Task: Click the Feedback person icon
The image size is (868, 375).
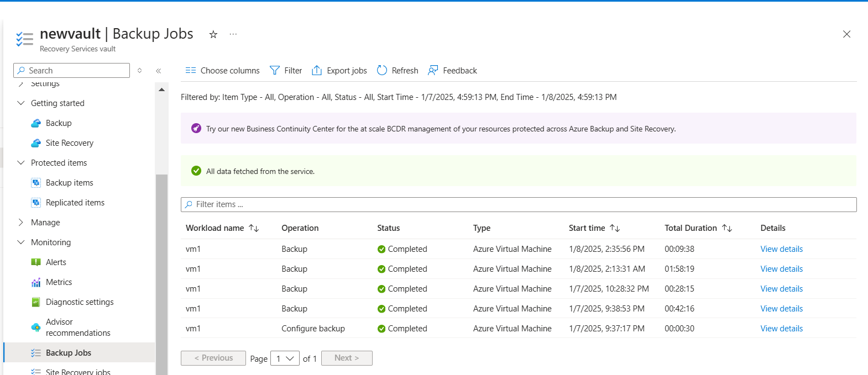Action: tap(433, 71)
